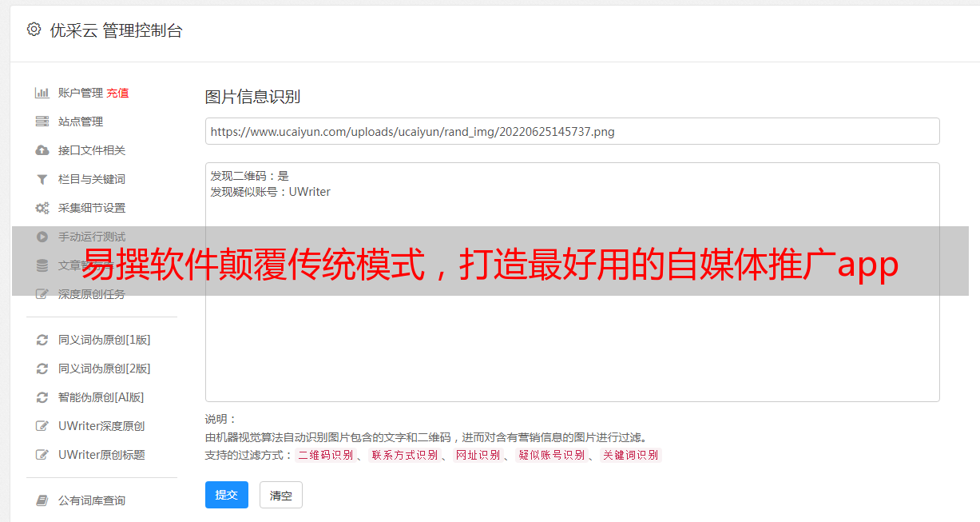This screenshot has height=522, width=980.
Task: Click the bar chart icon for 账户管理
Action: pos(42,93)
